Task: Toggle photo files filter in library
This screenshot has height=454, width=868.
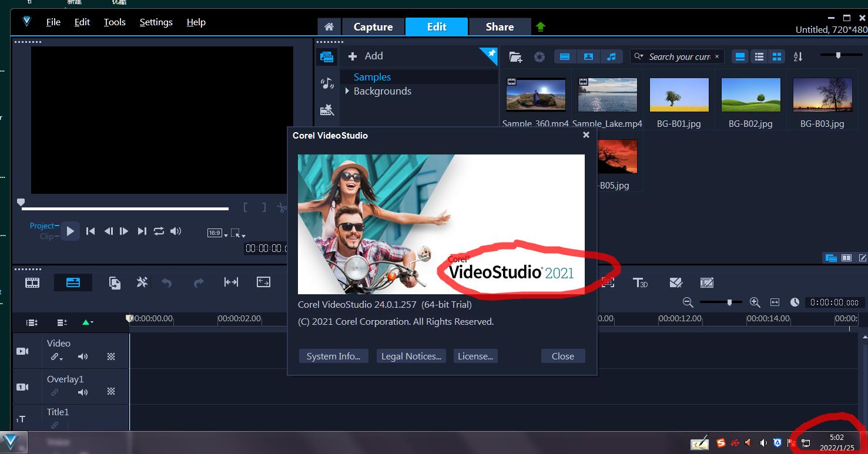Action: 588,57
